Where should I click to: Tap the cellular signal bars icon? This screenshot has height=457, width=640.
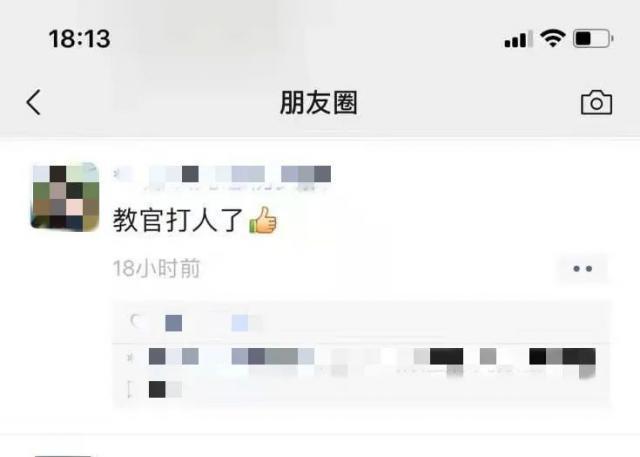pyautogui.click(x=518, y=39)
